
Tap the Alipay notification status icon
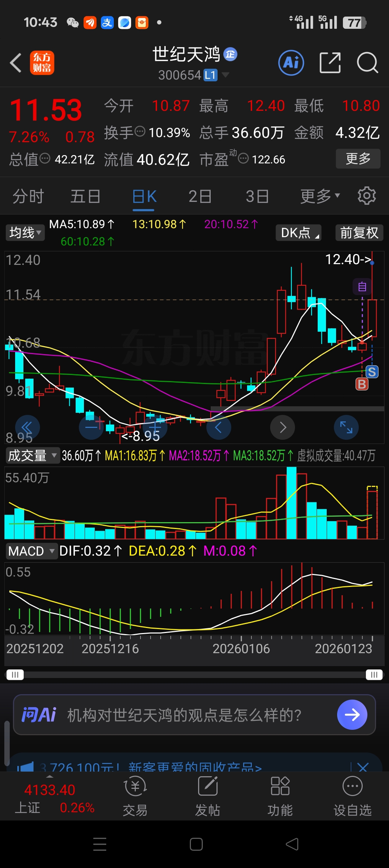(x=107, y=23)
